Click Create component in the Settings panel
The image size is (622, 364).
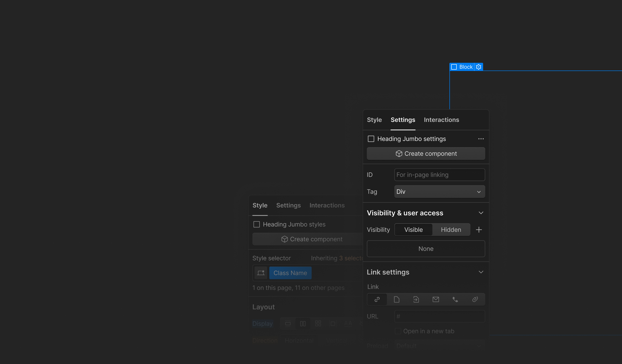pyautogui.click(x=426, y=154)
